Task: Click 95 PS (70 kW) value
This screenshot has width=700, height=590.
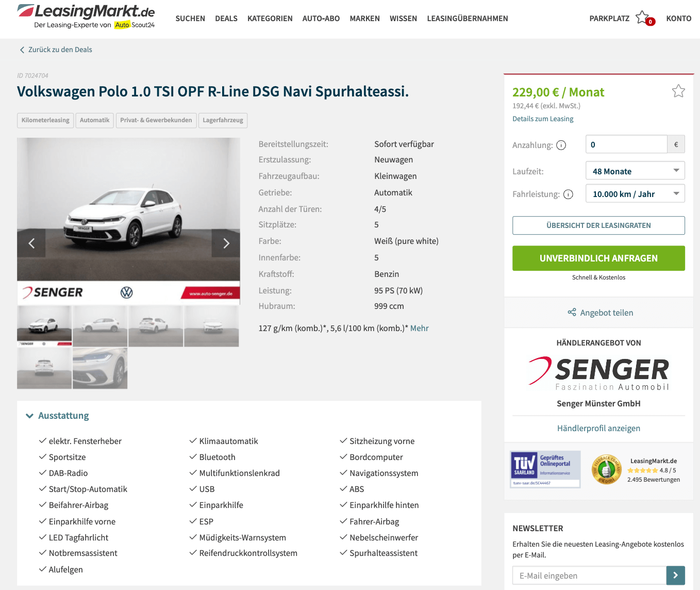Action: click(x=398, y=291)
